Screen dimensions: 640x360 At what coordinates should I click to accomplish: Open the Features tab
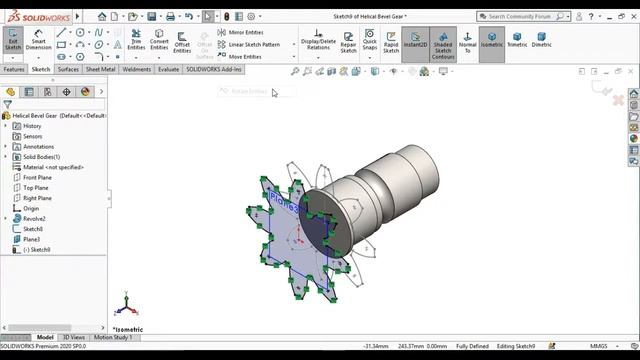pos(13,69)
